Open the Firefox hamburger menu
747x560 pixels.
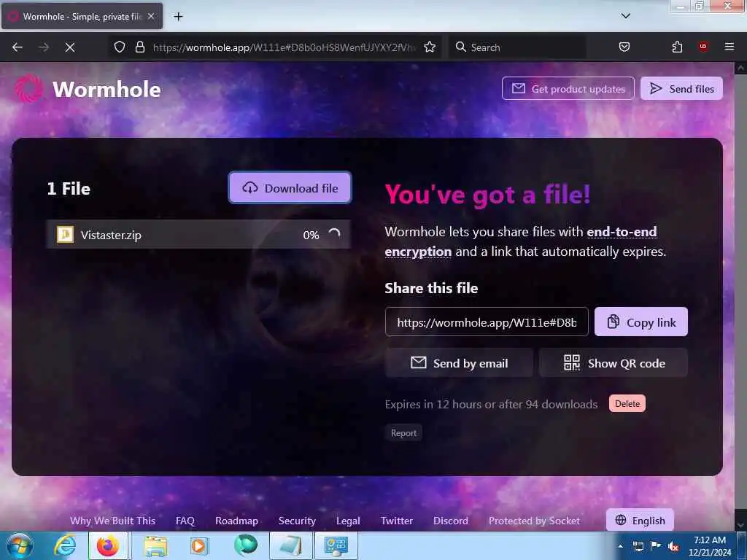(729, 47)
